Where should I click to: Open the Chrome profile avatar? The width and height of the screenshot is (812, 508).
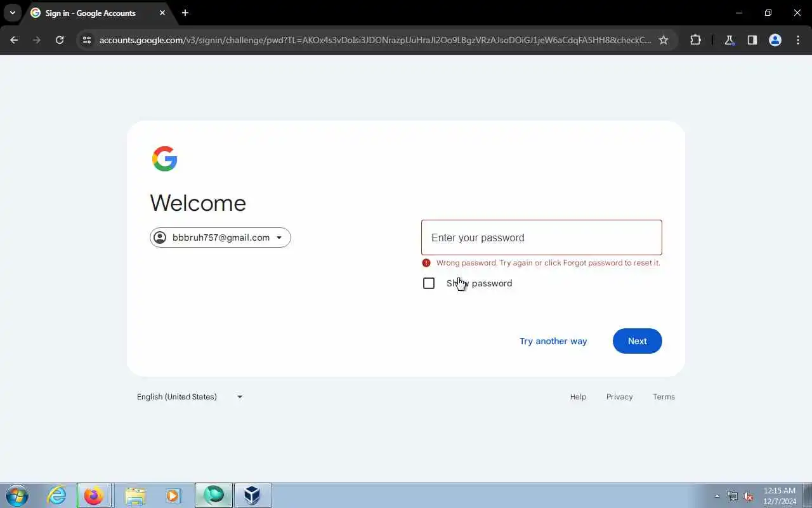click(775, 40)
